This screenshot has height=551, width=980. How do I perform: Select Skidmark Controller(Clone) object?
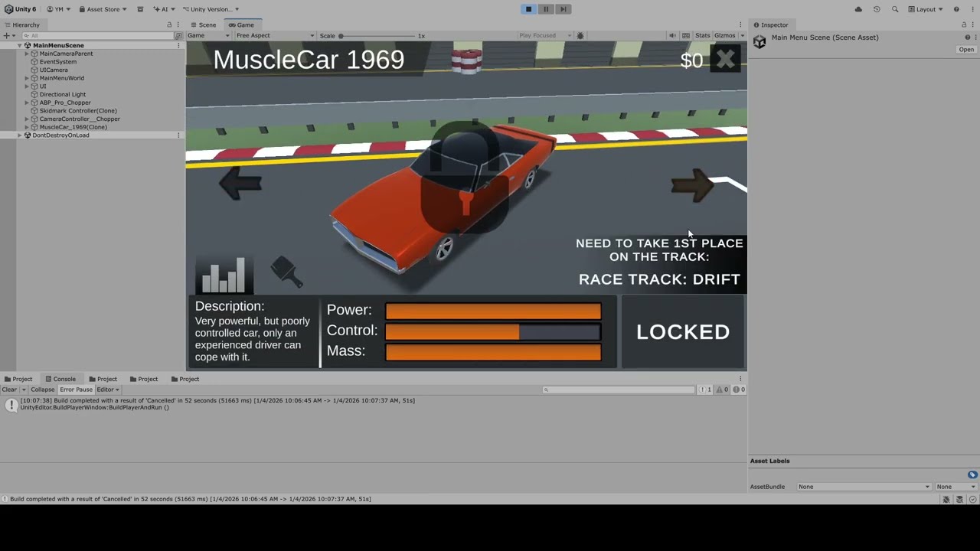pyautogui.click(x=78, y=111)
